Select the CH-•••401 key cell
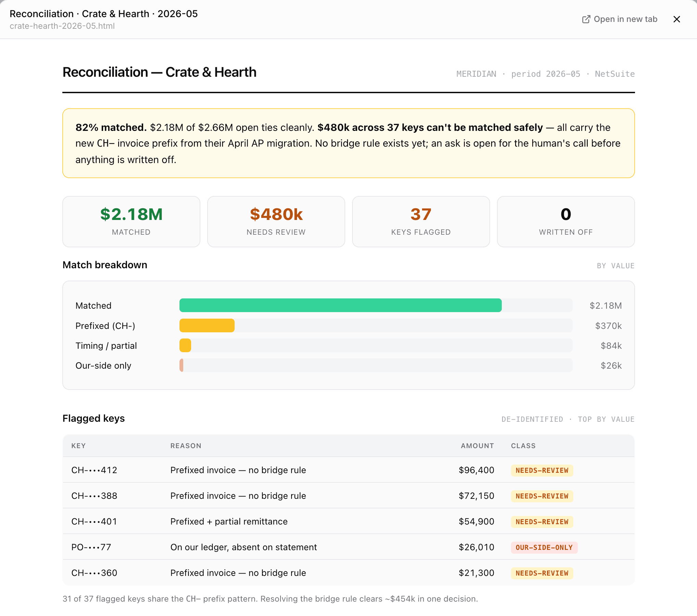Screen dimensions: 697x616 click(94, 521)
